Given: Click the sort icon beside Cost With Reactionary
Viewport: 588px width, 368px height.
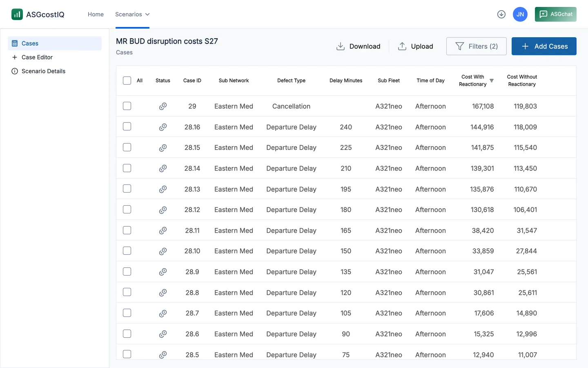Looking at the screenshot, I should [492, 81].
